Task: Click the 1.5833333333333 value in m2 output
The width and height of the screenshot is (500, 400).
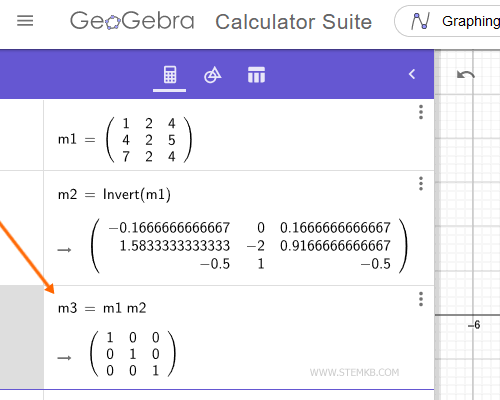Action: pyautogui.click(x=175, y=246)
